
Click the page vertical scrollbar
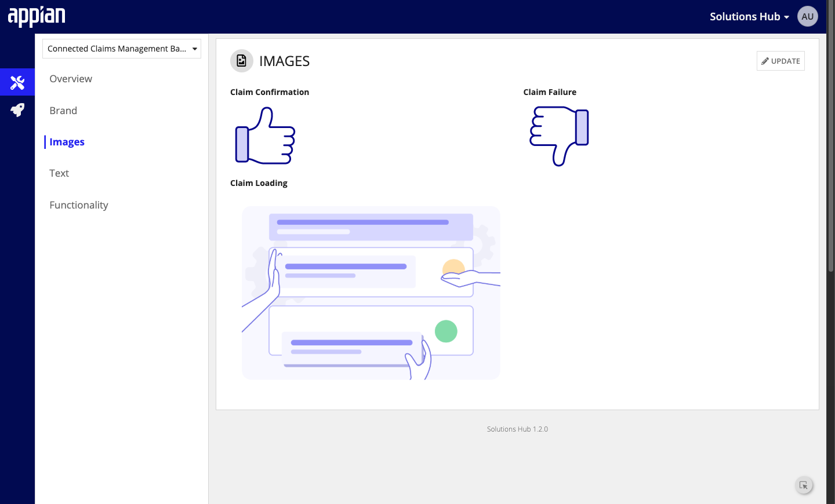coord(830,136)
